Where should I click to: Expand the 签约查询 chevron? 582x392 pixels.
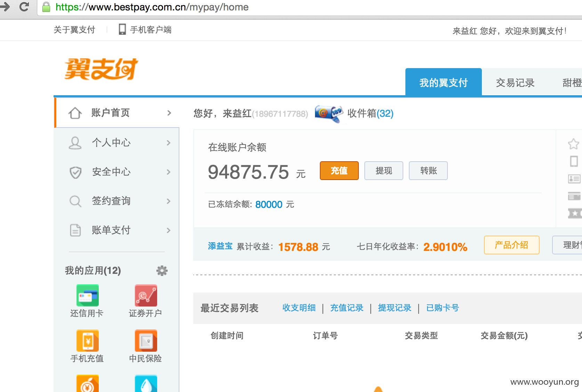tap(169, 201)
